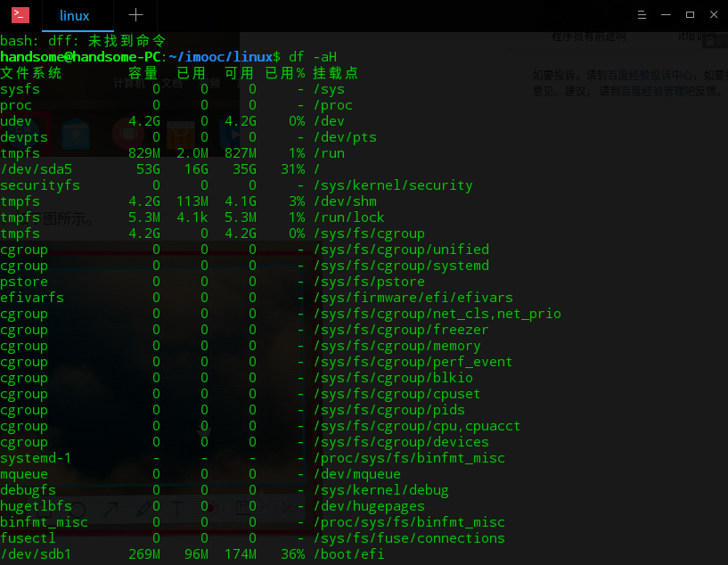Viewport: 728px width, 565px height.
Task: Click the '已用%' column header
Action: pyautogui.click(x=285, y=73)
